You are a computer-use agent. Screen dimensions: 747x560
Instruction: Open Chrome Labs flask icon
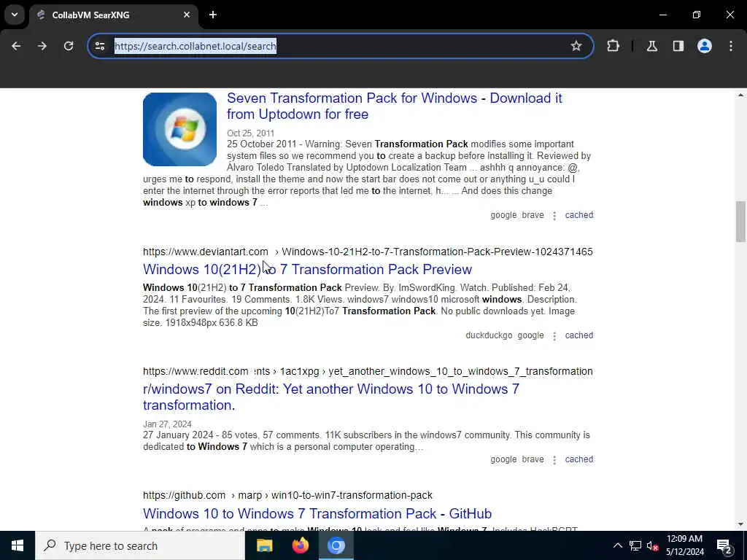[651, 46]
